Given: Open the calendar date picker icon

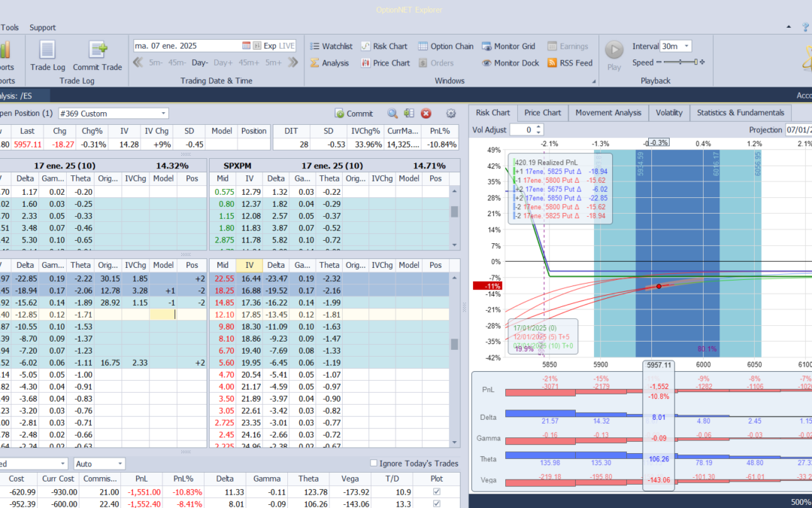Looking at the screenshot, I should [x=247, y=46].
